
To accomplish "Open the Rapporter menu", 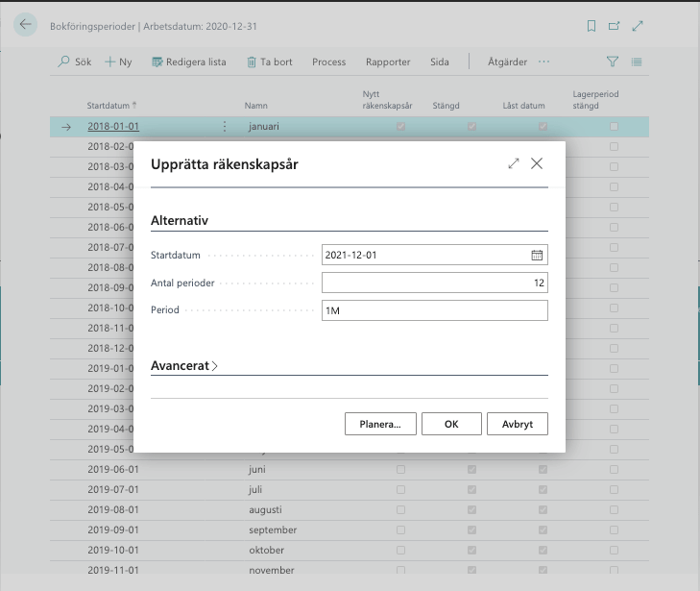I will (388, 62).
